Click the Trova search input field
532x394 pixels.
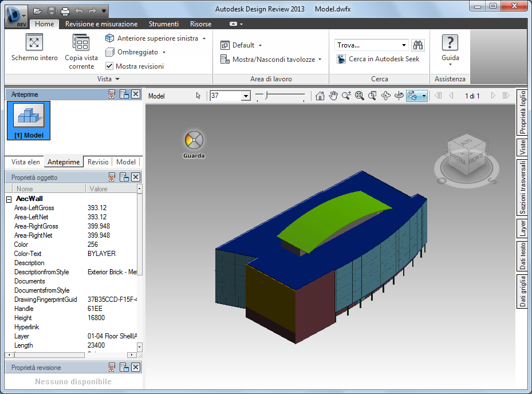pyautogui.click(x=367, y=45)
